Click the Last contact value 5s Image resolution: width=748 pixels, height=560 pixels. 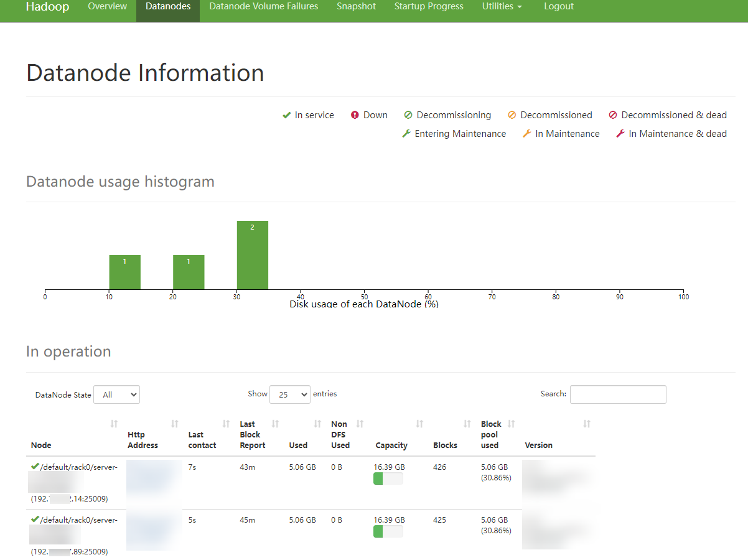[192, 520]
